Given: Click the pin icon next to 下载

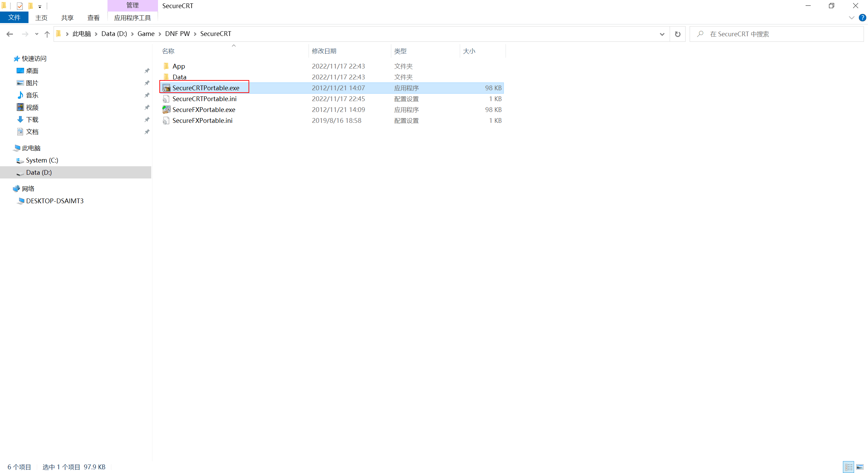Looking at the screenshot, I should (147, 120).
